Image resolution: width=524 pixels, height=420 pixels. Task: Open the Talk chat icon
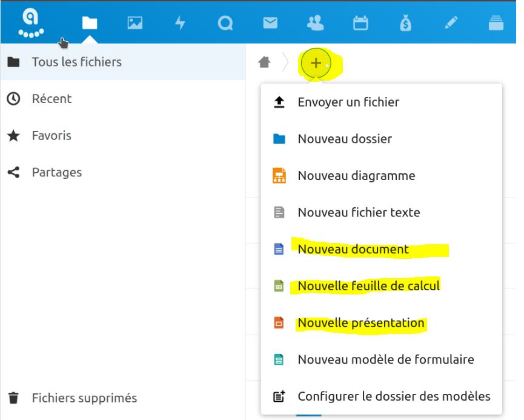click(225, 24)
